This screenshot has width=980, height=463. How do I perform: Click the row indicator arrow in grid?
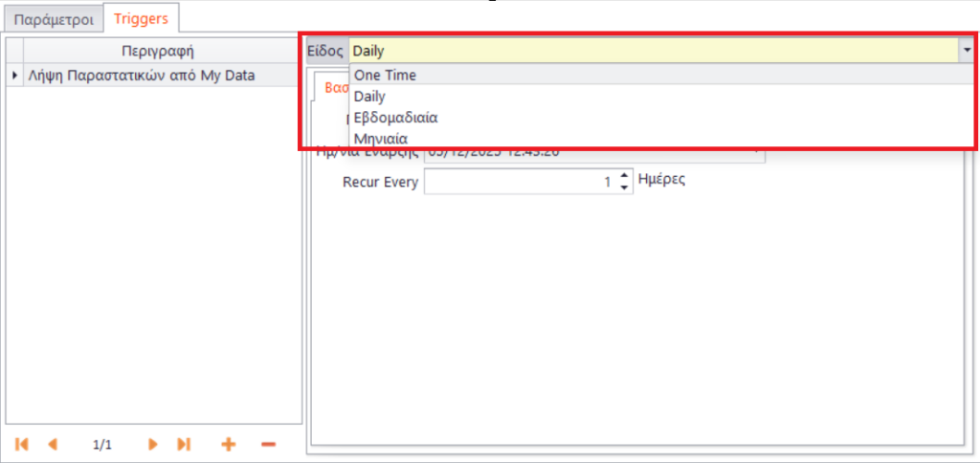click(14, 75)
